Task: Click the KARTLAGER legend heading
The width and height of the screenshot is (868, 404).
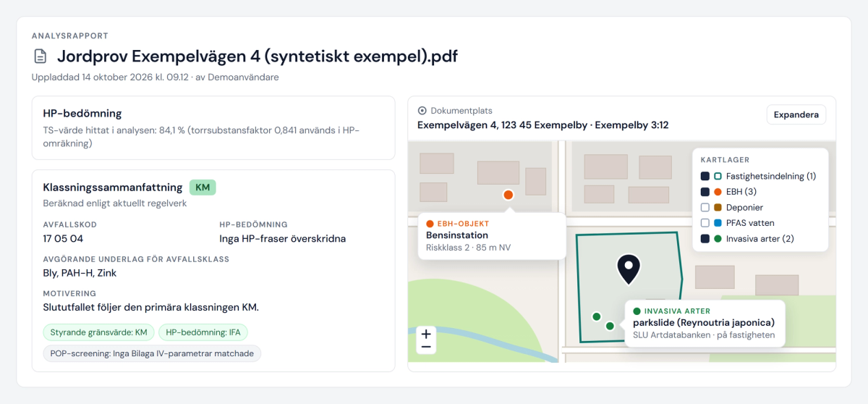Action: pos(725,160)
